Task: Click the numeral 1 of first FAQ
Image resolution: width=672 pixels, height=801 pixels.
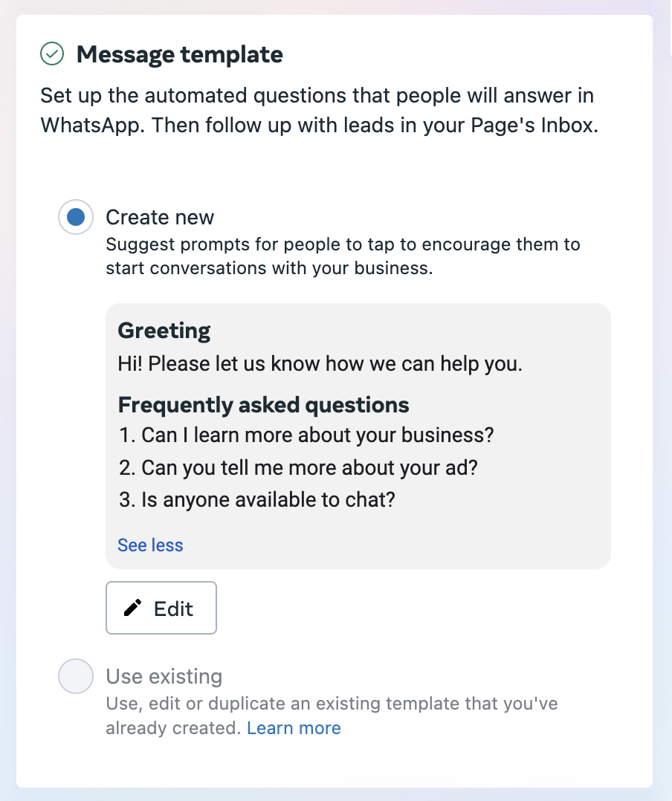Action: click(125, 435)
